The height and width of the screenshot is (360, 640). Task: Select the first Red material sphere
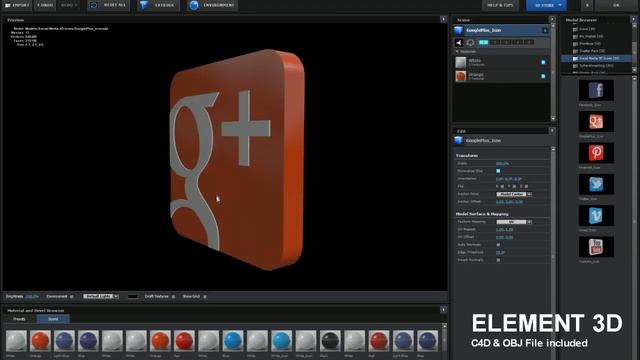tap(184, 341)
